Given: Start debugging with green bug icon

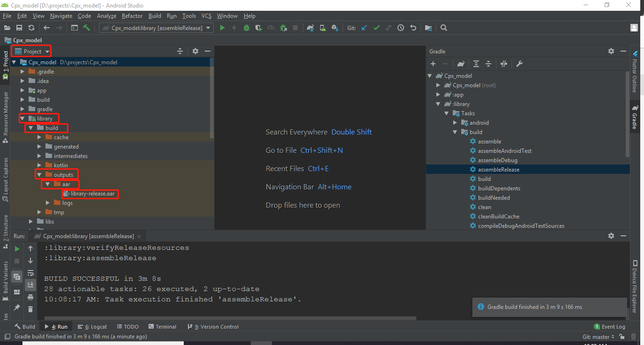Looking at the screenshot, I should [247, 28].
